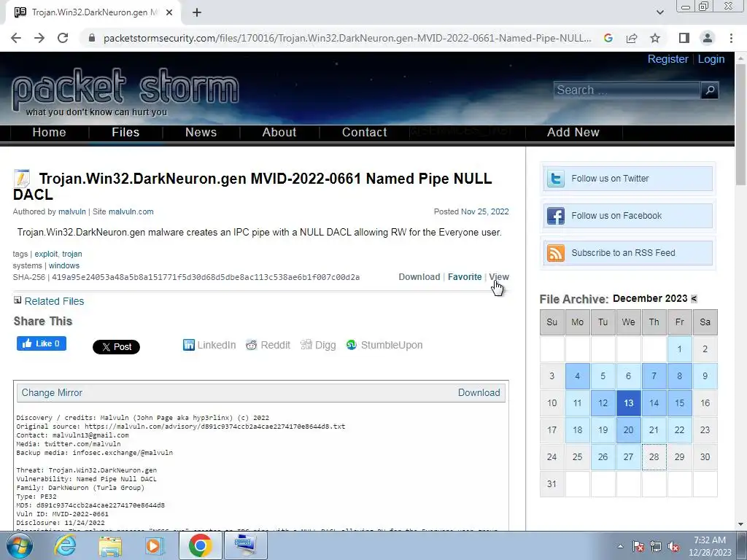This screenshot has height=560, width=747.
Task: Open the Add New menu item
Action: point(573,133)
